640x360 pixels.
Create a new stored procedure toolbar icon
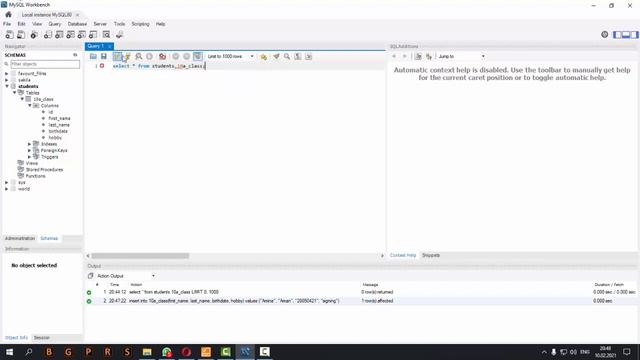pos(82,35)
